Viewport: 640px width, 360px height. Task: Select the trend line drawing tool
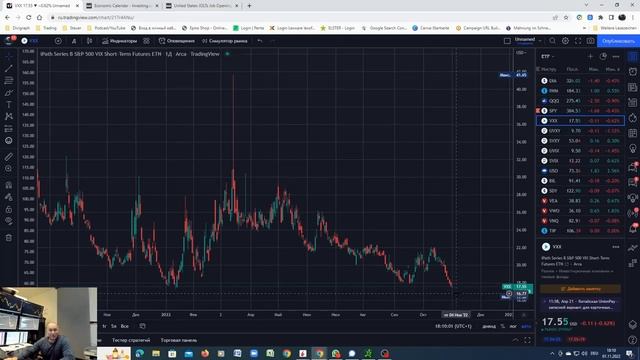pos(9,69)
